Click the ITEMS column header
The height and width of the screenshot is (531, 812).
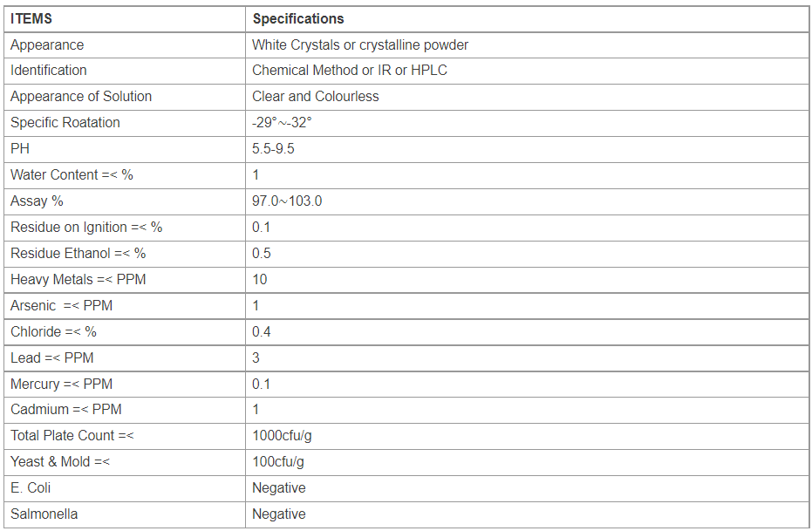(31, 18)
